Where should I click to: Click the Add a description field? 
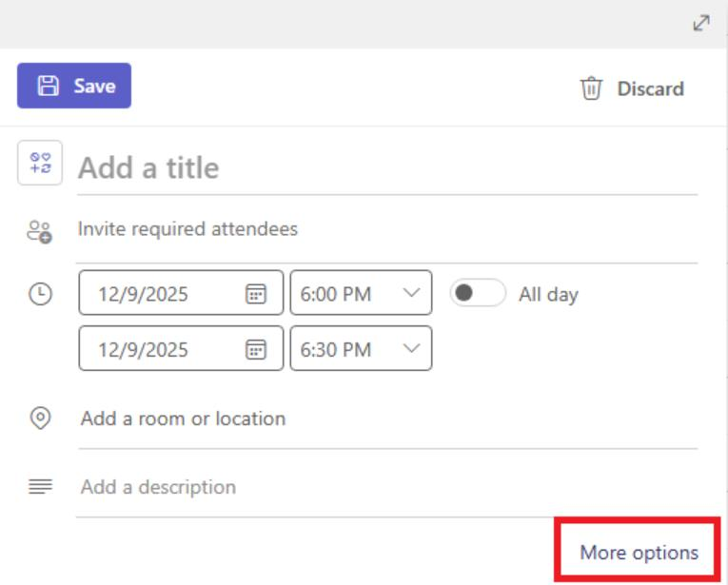click(x=381, y=487)
